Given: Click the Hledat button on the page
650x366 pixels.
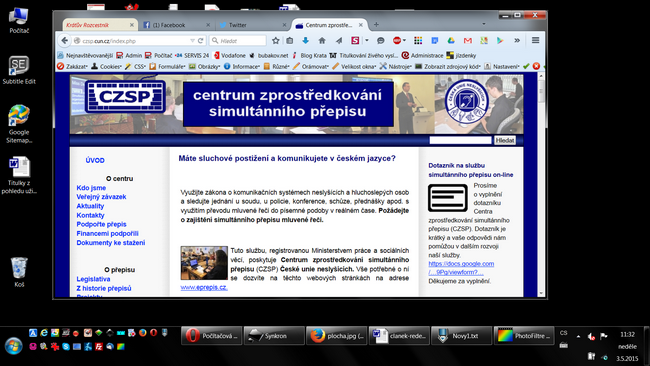Looking at the screenshot, I should 504,140.
